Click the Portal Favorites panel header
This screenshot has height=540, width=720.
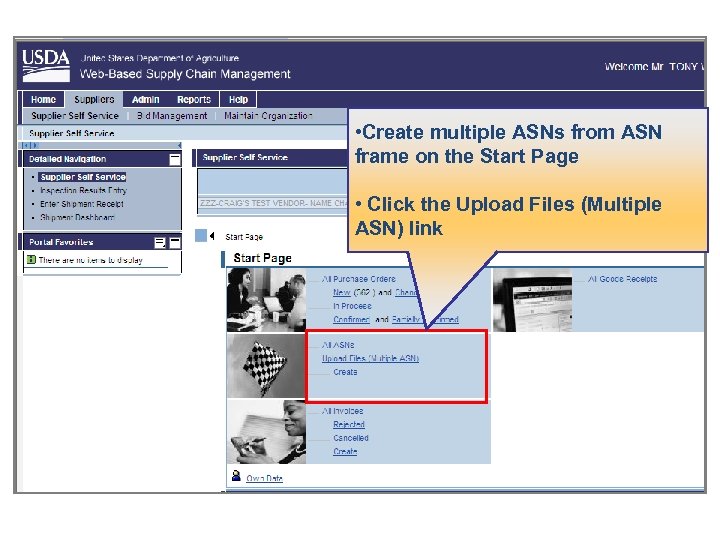click(x=102, y=242)
